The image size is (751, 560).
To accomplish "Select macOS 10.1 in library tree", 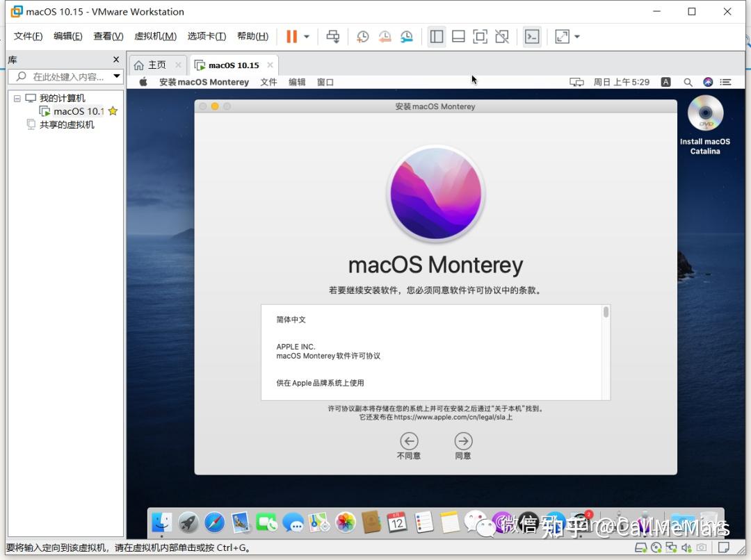I will coord(79,112).
